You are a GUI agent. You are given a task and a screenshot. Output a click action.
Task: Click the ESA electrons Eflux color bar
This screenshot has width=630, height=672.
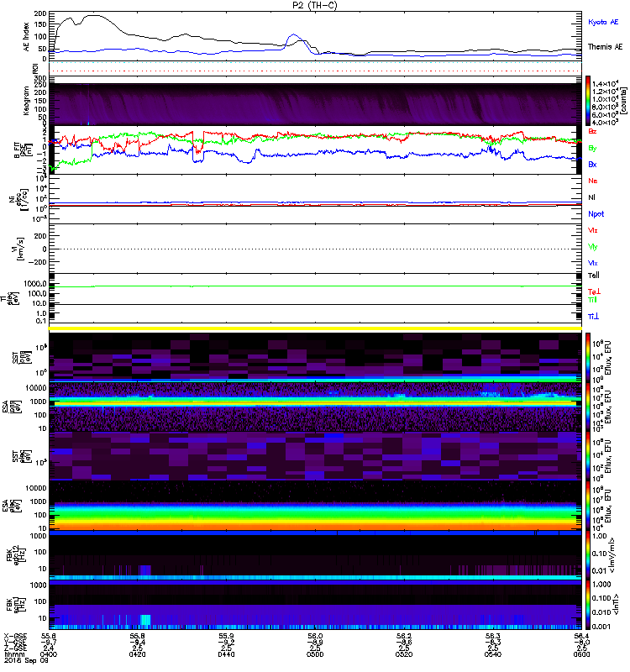pyautogui.click(x=588, y=506)
